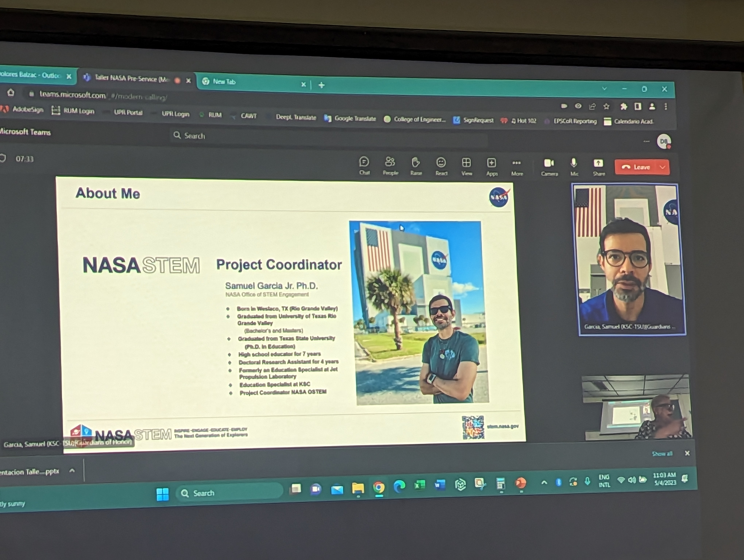The image size is (744, 560).
Task: Close the New Tab browser tab
Action: (303, 84)
